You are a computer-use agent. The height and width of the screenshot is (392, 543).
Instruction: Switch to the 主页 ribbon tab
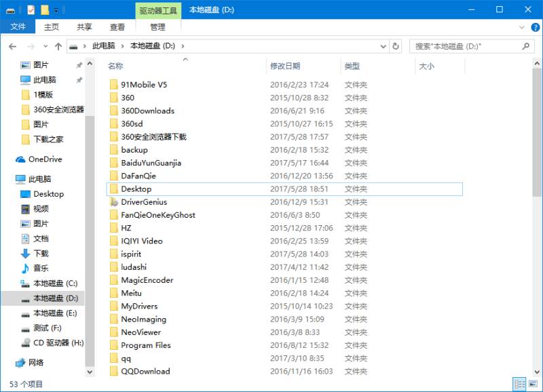coord(52,26)
